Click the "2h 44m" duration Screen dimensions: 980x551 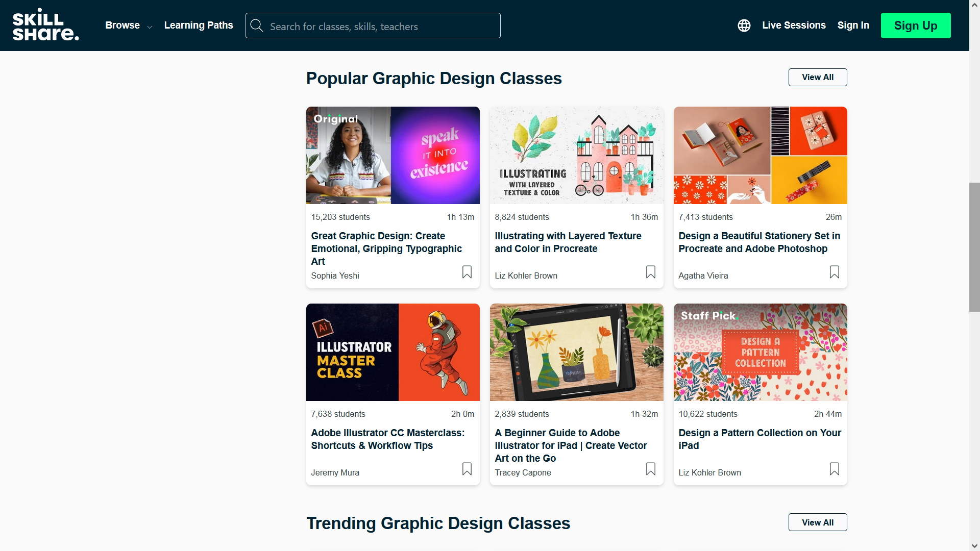coord(828,414)
